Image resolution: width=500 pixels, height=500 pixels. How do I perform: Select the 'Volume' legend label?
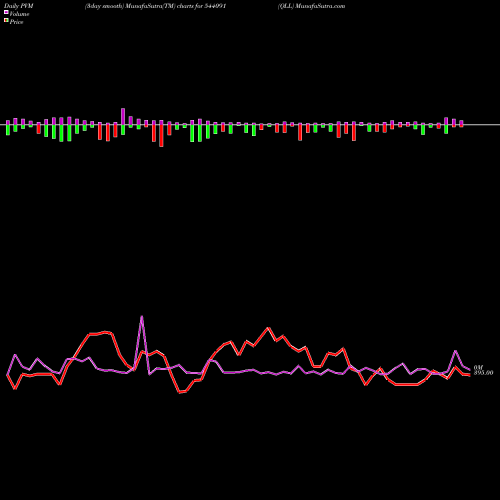[x=19, y=14]
